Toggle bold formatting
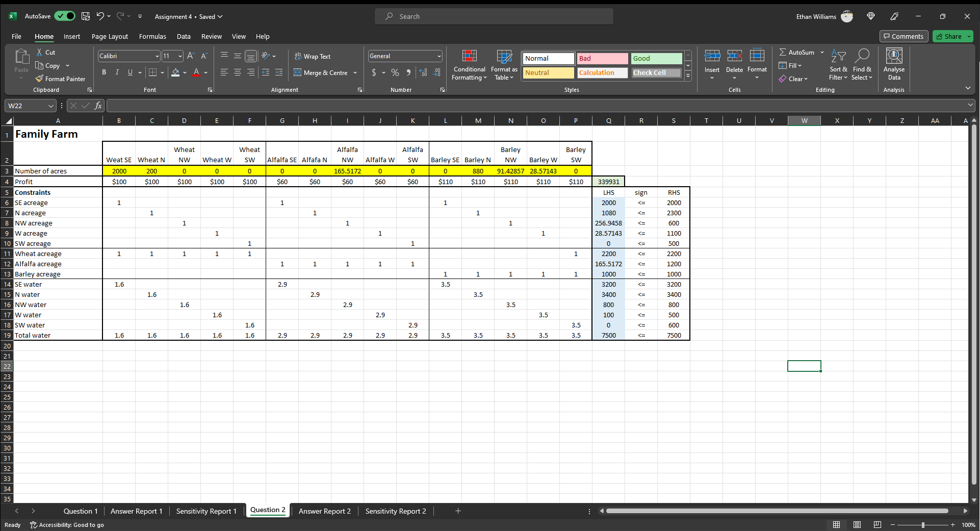This screenshot has height=531, width=980. click(x=104, y=72)
